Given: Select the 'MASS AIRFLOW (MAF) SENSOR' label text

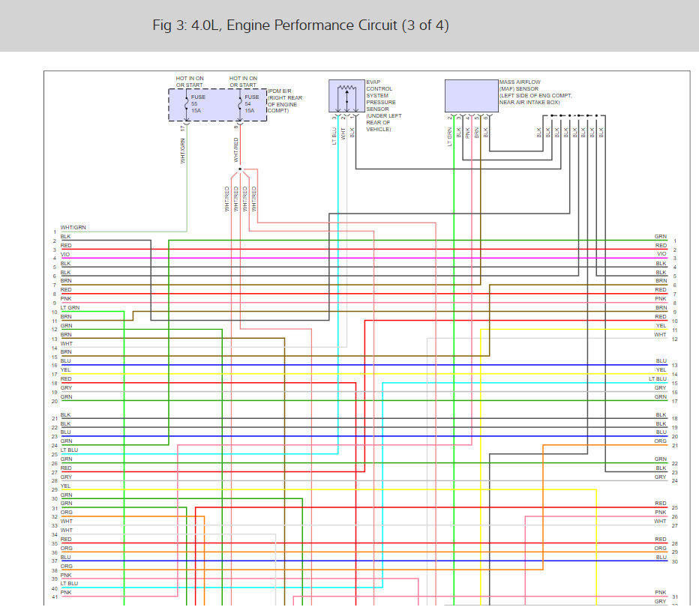Looking at the screenshot, I should pos(535,92).
